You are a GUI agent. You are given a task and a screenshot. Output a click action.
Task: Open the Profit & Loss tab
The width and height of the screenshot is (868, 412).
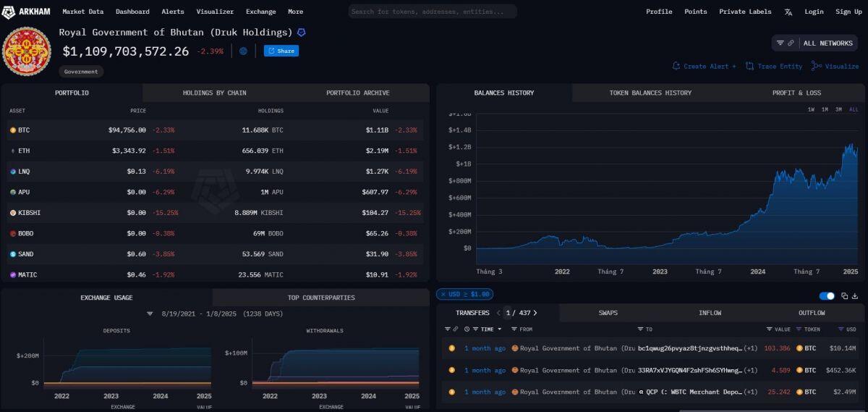(x=796, y=93)
